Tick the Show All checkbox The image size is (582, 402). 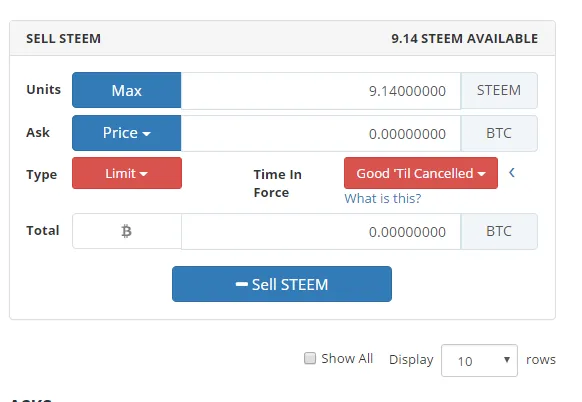click(x=310, y=358)
